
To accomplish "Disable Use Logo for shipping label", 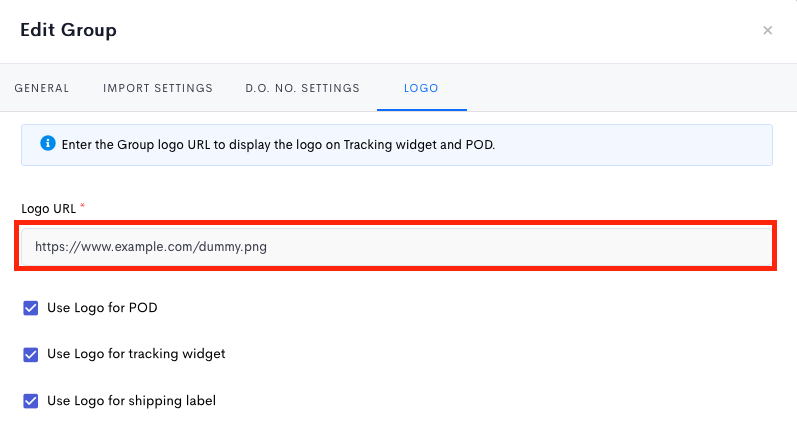I will coord(30,401).
